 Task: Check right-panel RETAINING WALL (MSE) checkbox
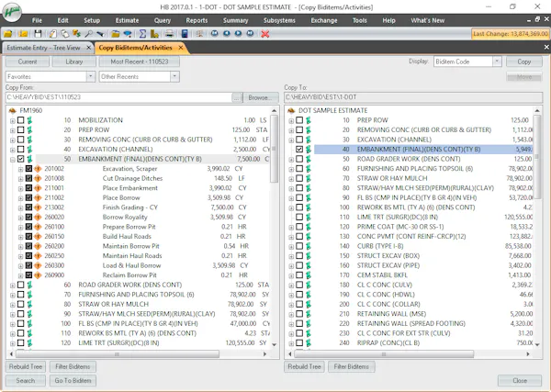tap(299, 314)
